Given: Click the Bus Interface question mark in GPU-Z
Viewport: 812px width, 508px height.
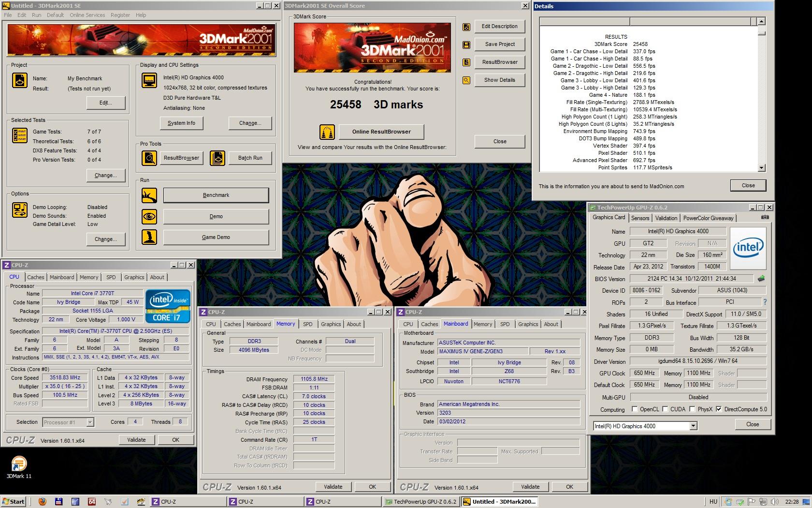Looking at the screenshot, I should (x=765, y=302).
